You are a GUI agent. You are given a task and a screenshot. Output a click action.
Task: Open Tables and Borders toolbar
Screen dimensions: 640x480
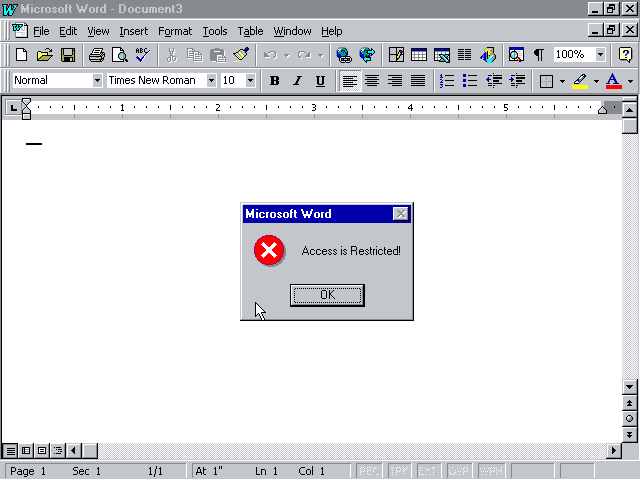tap(396, 55)
